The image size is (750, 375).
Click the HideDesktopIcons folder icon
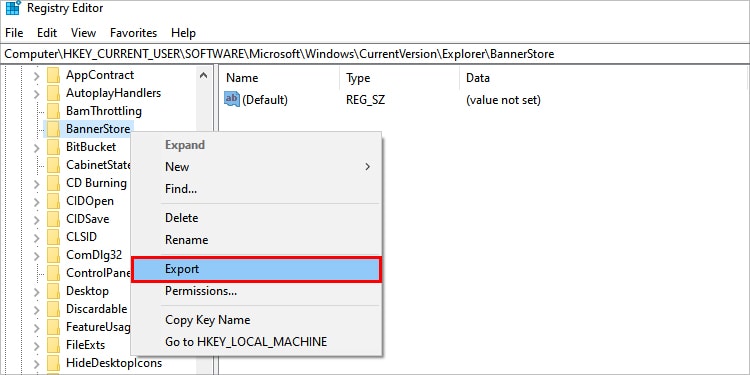(x=53, y=363)
